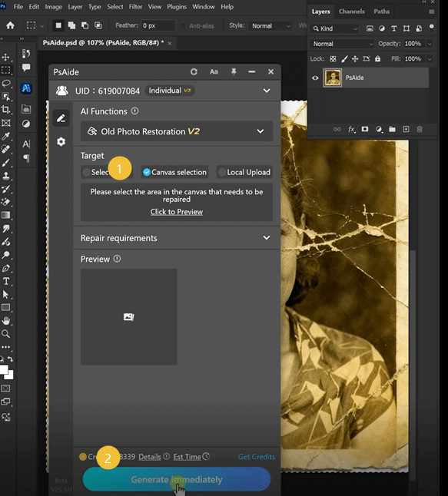Open the Image menu
Viewport: 448px width, 496px height.
coord(53,7)
